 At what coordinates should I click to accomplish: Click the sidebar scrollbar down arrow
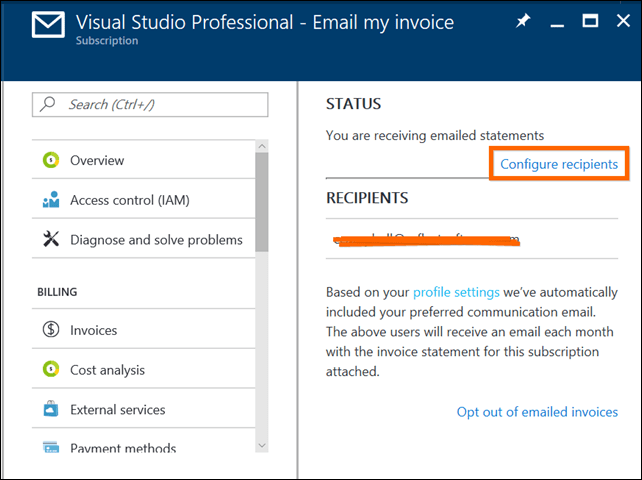[262, 444]
